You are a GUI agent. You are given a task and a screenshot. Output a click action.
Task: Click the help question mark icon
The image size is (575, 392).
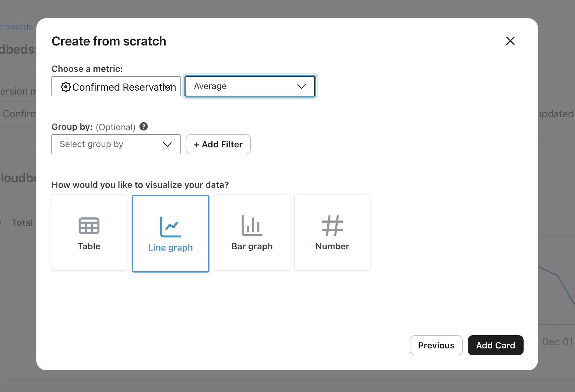(x=144, y=126)
